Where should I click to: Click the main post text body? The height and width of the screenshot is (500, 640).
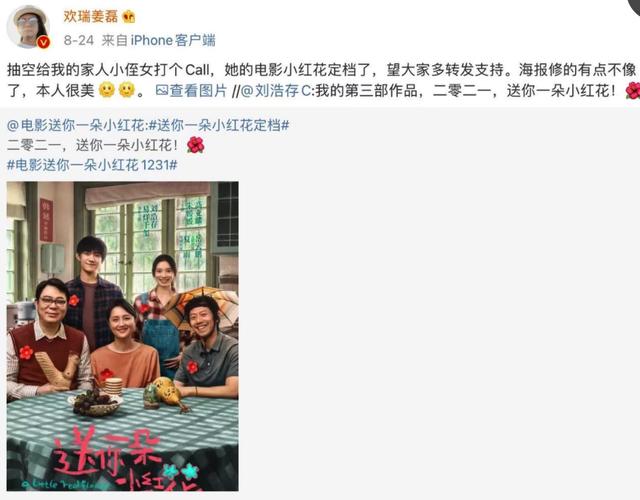click(322, 80)
